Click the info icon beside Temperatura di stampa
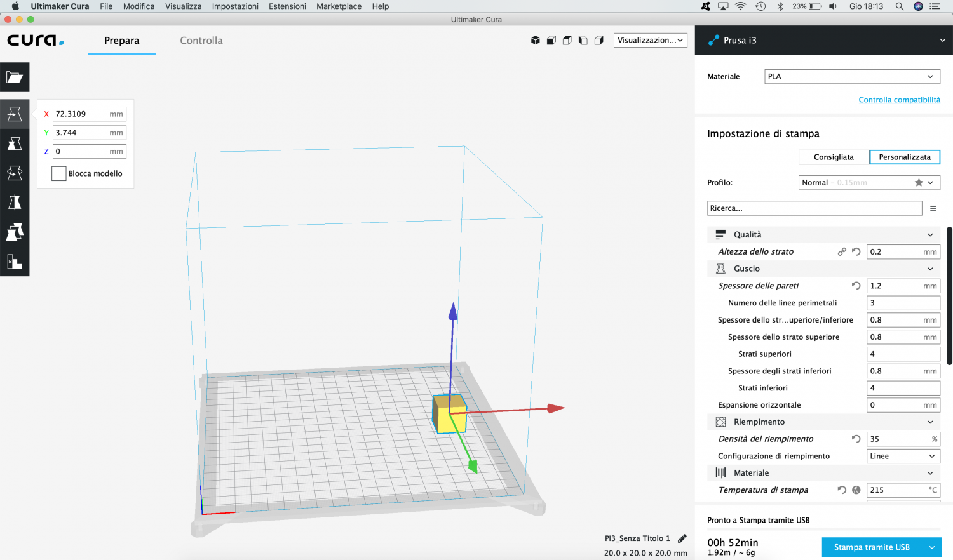The width and height of the screenshot is (953, 560). click(856, 490)
